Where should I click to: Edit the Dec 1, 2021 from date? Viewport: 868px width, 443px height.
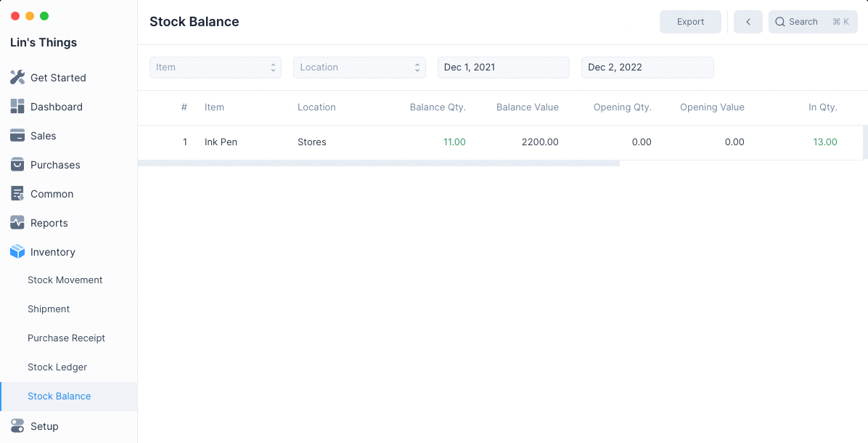pyautogui.click(x=502, y=68)
